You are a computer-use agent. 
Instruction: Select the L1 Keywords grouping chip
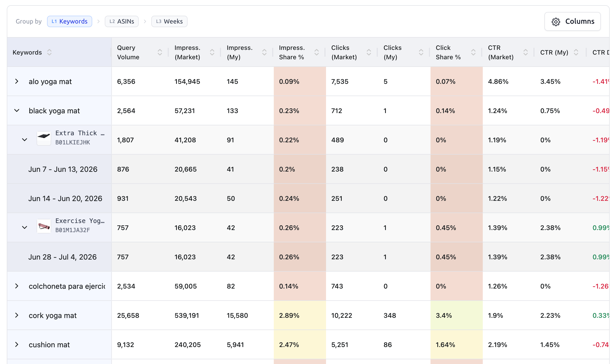pos(69,21)
